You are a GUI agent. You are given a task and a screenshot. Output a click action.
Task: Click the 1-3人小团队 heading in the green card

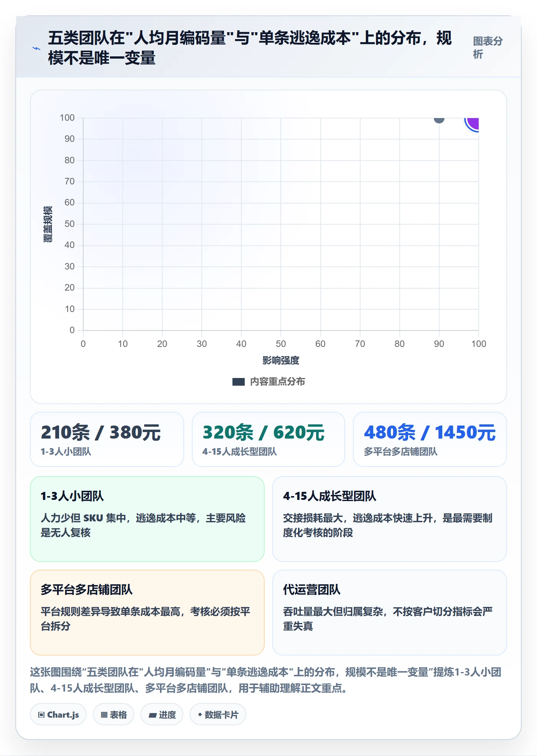click(72, 496)
